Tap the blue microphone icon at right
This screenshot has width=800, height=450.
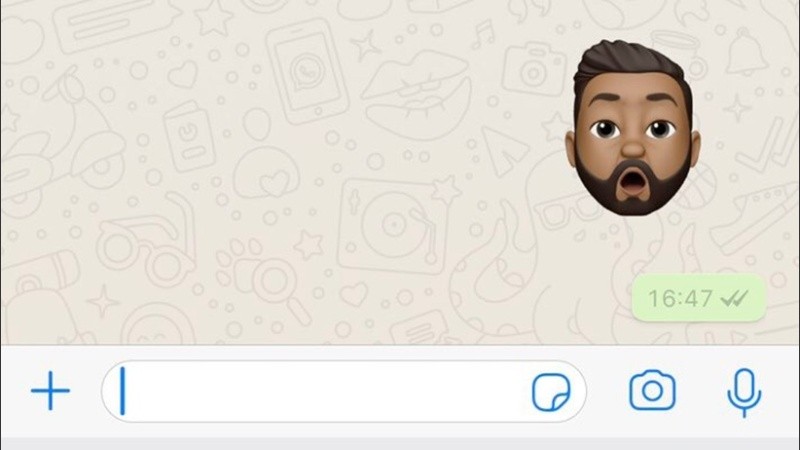(744, 392)
